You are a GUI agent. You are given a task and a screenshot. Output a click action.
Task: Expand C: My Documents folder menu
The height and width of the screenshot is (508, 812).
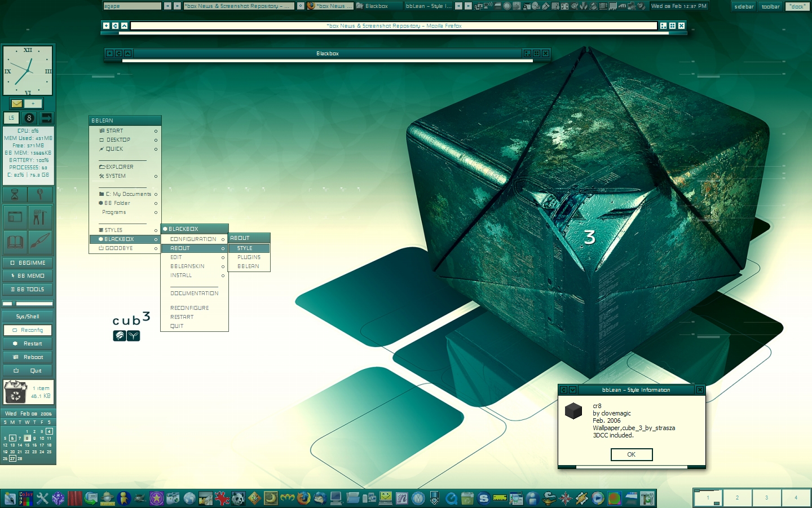click(125, 194)
